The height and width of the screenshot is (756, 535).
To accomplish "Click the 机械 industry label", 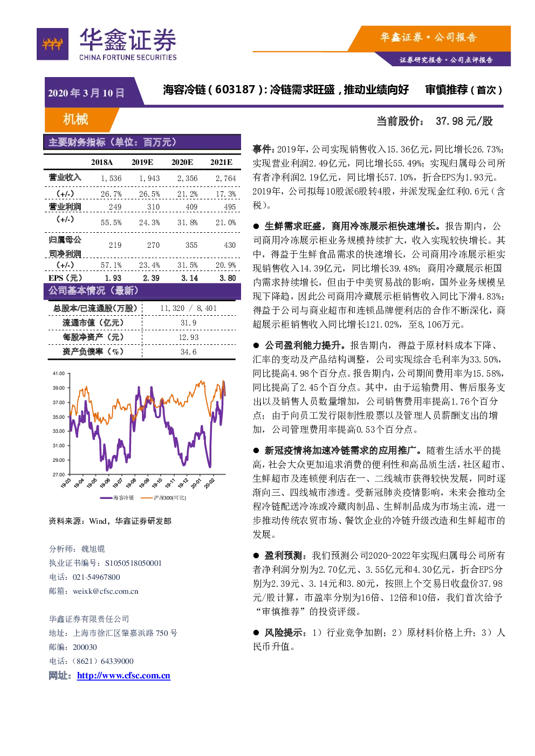I will (x=76, y=119).
